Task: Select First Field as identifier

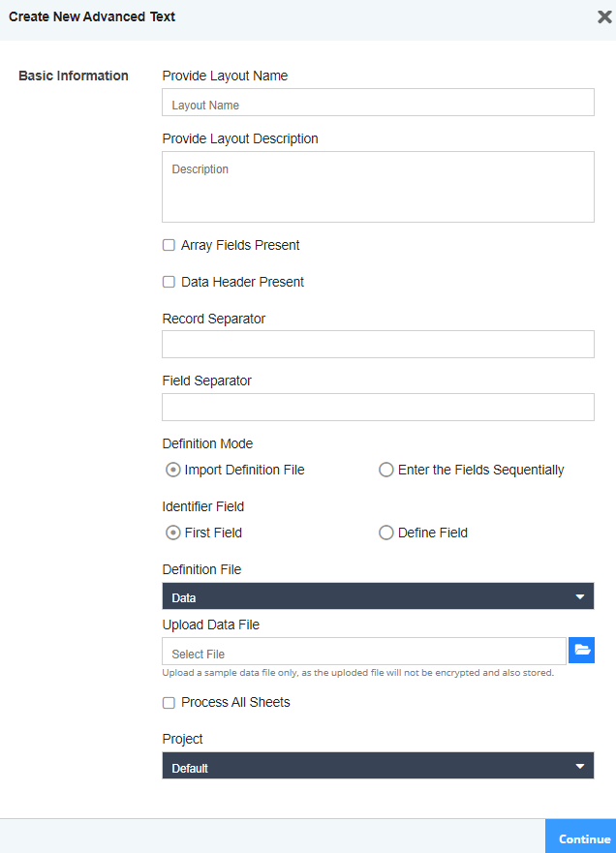Action: tap(173, 533)
